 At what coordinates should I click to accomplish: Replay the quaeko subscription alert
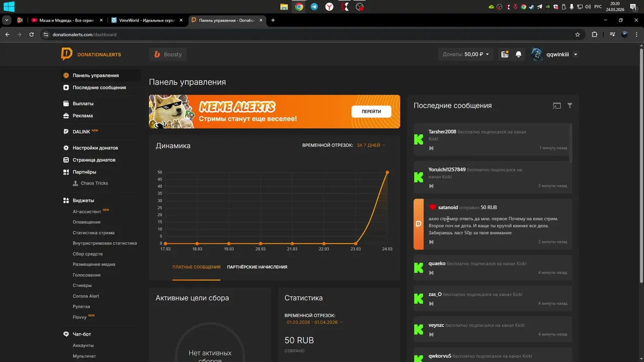pyautogui.click(x=431, y=273)
